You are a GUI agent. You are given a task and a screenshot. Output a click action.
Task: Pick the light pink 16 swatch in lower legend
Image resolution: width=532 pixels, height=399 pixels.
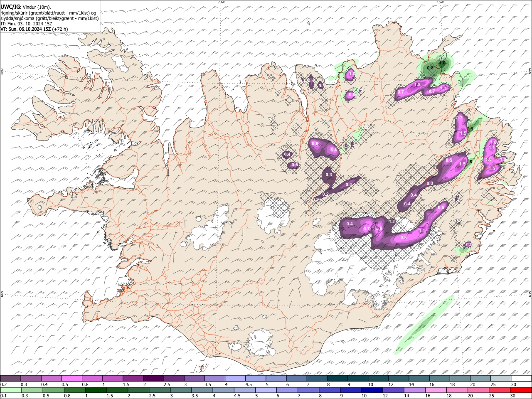tap(436, 390)
